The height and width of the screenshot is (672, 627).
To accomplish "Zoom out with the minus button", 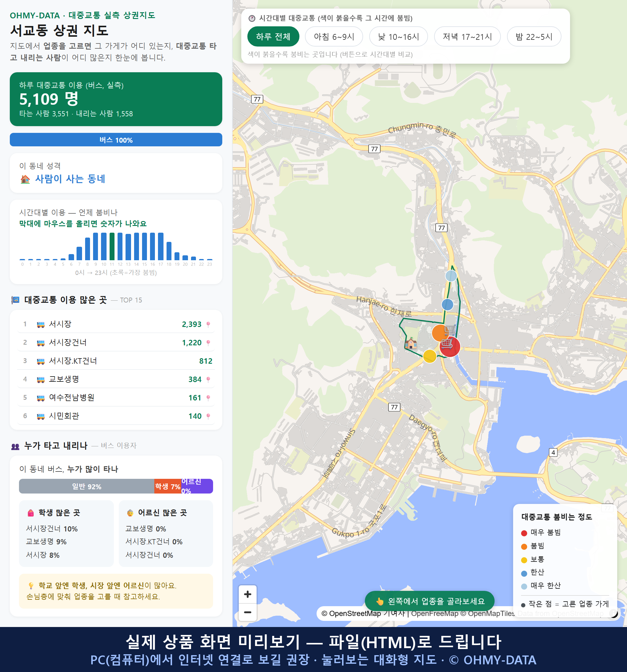I will click(247, 612).
